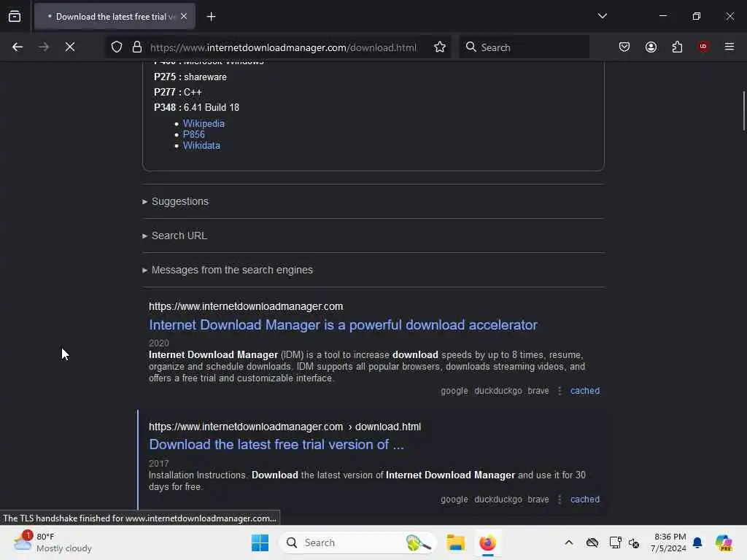The height and width of the screenshot is (560, 747).
Task: Open the uBlock Origin extension icon
Action: tap(703, 47)
